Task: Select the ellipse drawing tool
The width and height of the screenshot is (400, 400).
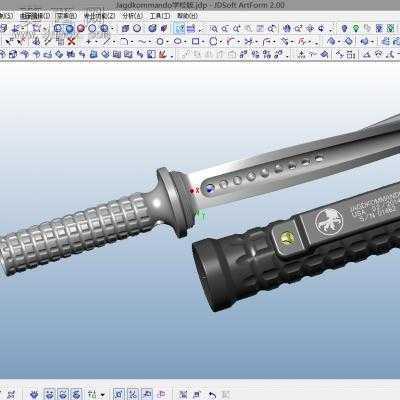Action: click(x=178, y=42)
